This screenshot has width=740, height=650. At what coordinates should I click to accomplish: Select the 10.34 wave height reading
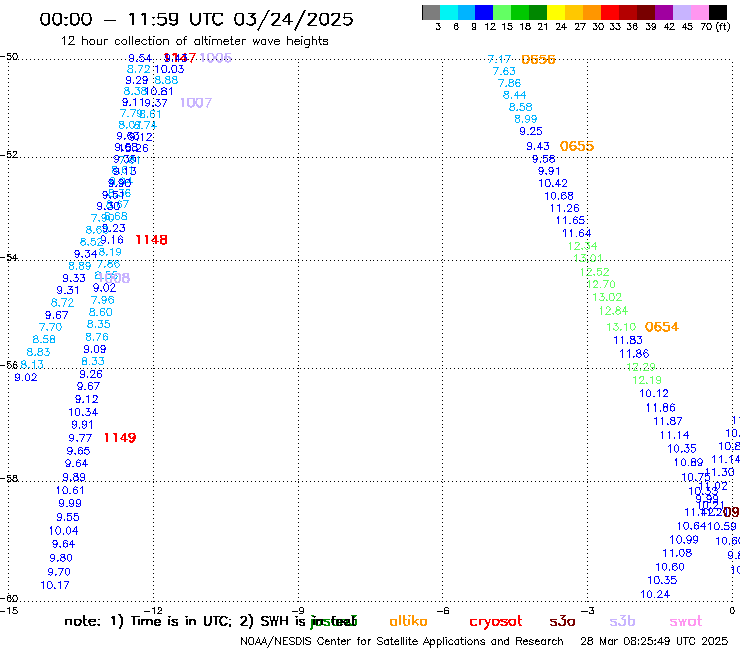pos(83,412)
